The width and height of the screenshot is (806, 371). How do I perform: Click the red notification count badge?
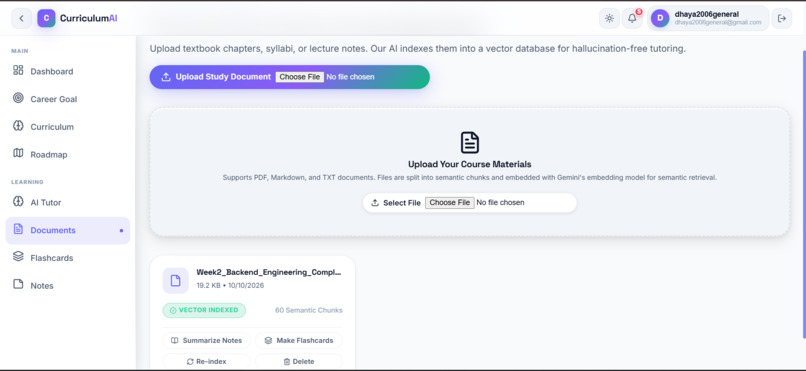[x=638, y=12]
